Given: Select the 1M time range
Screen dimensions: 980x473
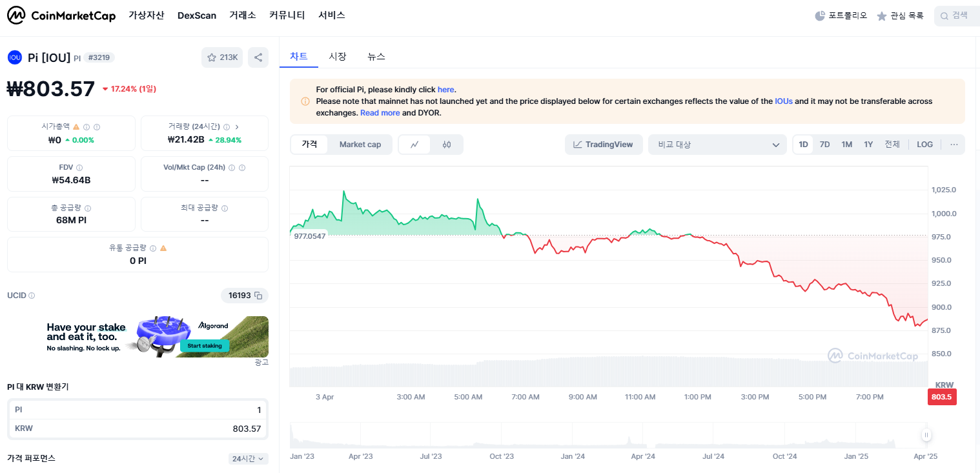Looking at the screenshot, I should pyautogui.click(x=846, y=145).
